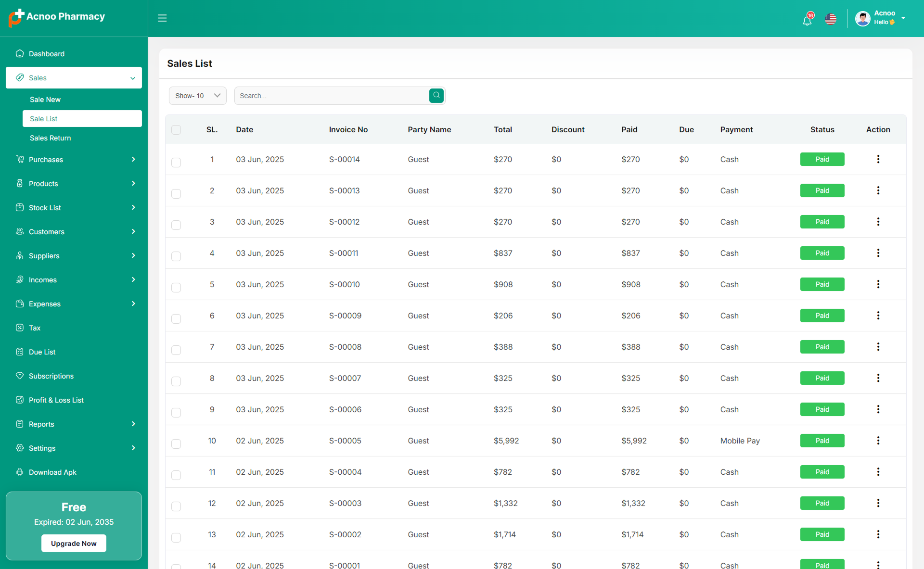Open the Customers section icon
The image size is (924, 569).
pos(19,231)
